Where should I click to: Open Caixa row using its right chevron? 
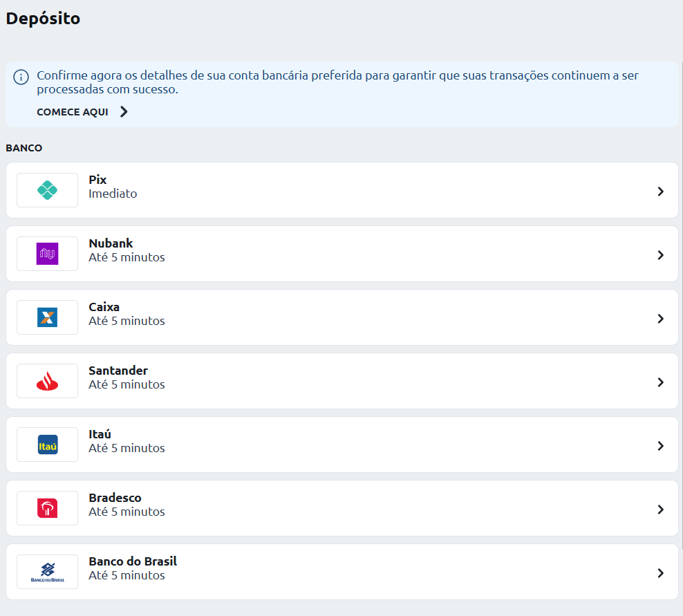[x=660, y=319]
